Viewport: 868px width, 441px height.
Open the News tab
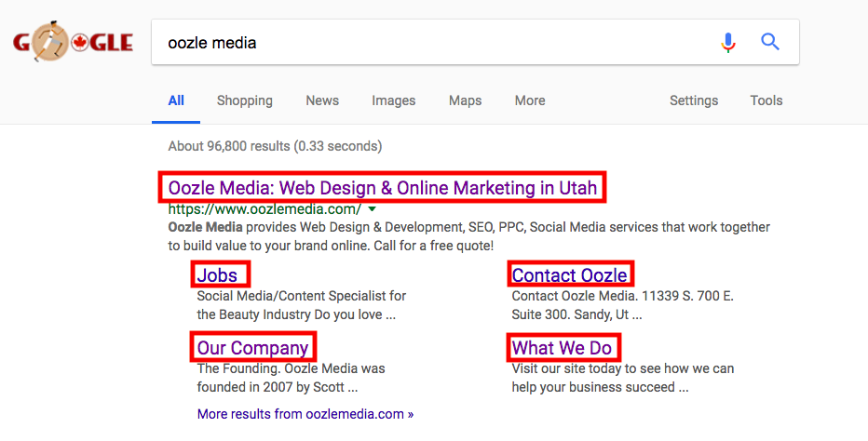tap(322, 100)
